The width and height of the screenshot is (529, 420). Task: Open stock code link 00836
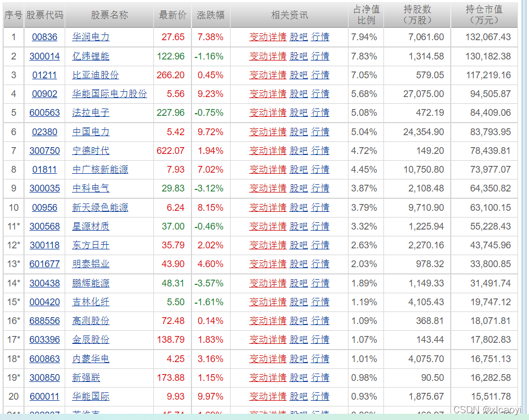pos(44,37)
